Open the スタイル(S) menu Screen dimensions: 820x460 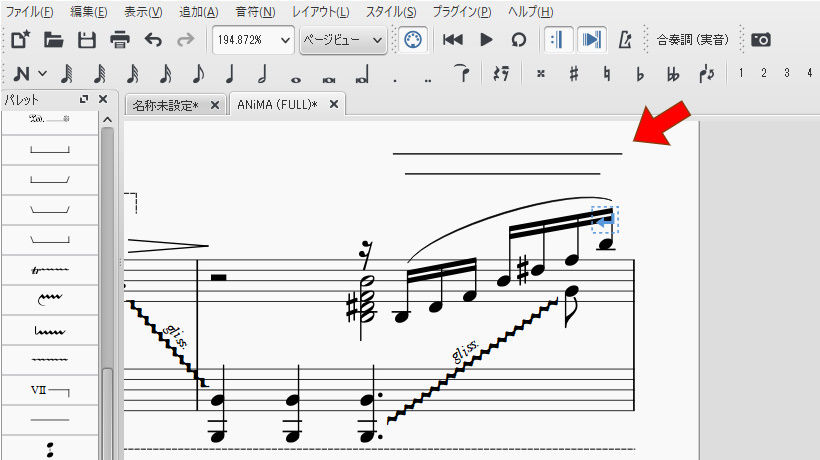(x=391, y=12)
